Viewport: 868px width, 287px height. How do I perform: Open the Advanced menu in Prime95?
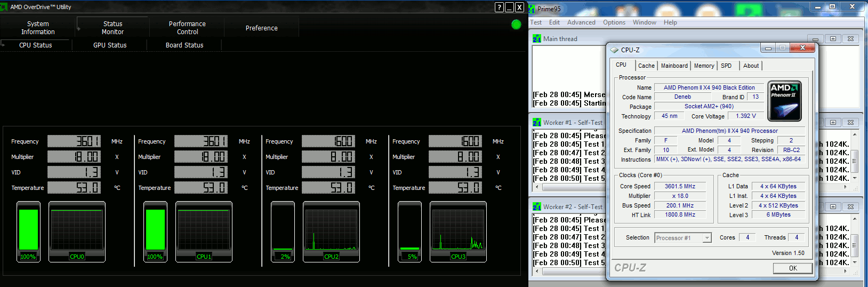581,22
